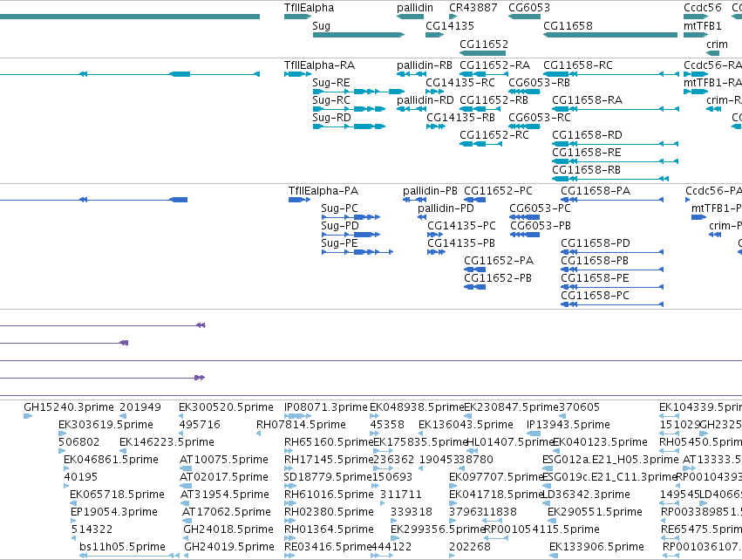Click EST bs11h05.5prime
The image size is (742, 560).
(x=122, y=547)
